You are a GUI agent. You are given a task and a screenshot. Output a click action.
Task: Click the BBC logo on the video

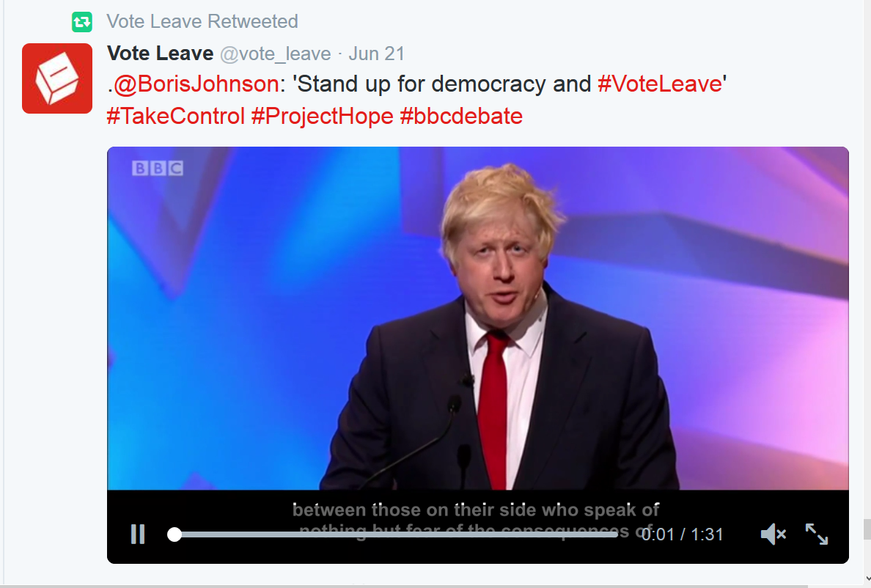coord(157,168)
